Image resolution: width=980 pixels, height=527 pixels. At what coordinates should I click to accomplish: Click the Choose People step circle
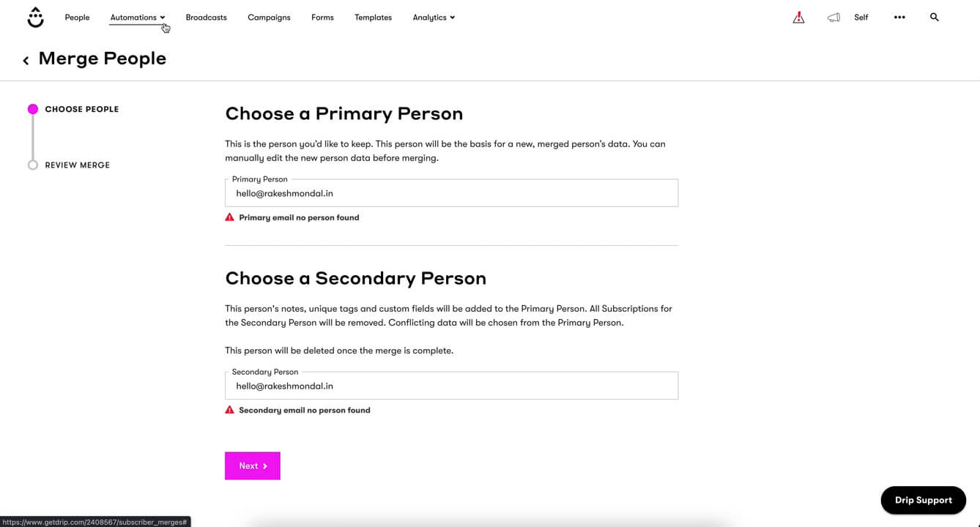(x=33, y=109)
